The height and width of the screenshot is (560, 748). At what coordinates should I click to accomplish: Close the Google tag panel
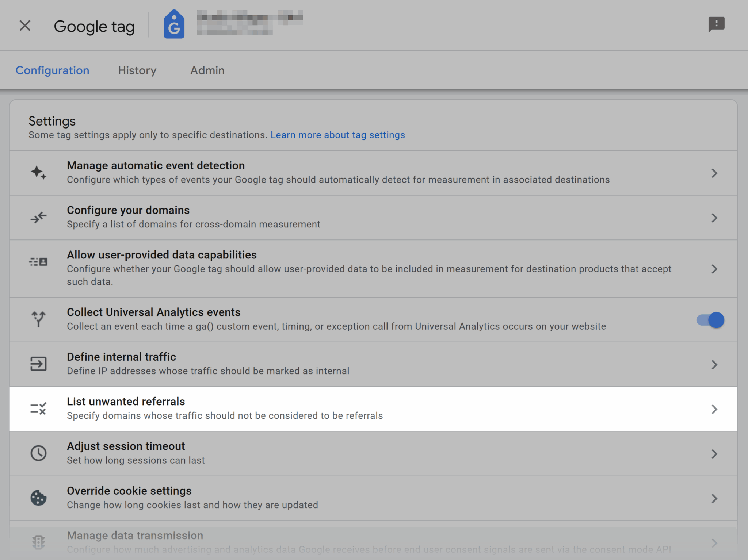(x=25, y=26)
